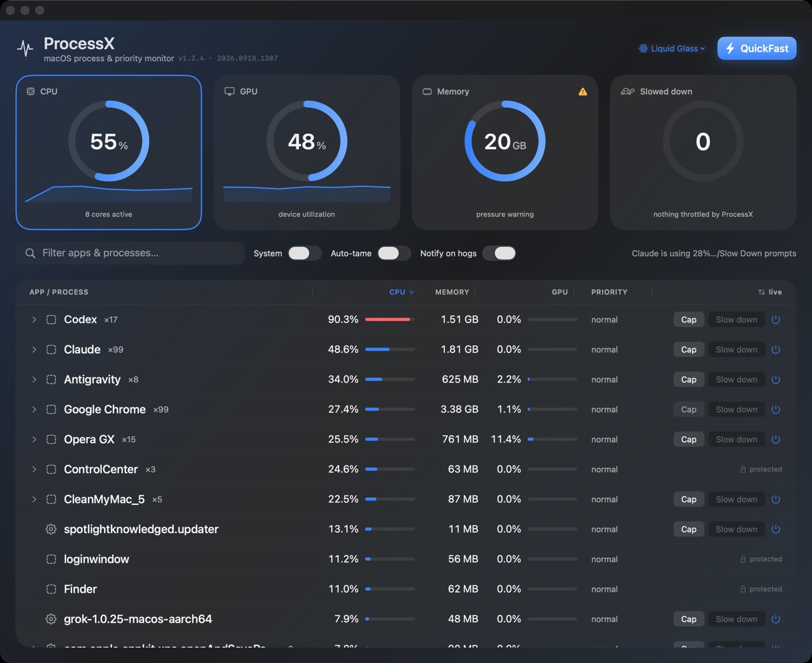Click the power icon in Opera GX row
The height and width of the screenshot is (663, 812).
[x=776, y=439]
